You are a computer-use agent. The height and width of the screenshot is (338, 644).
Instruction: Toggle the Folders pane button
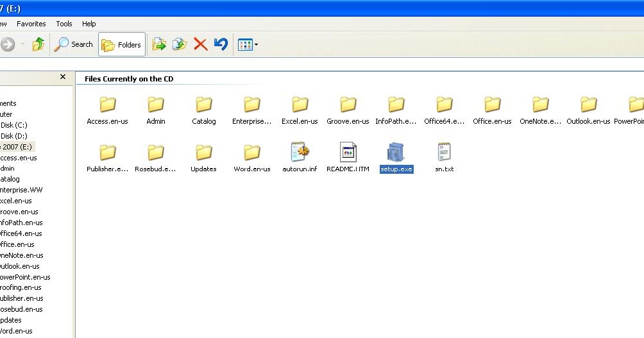(122, 44)
